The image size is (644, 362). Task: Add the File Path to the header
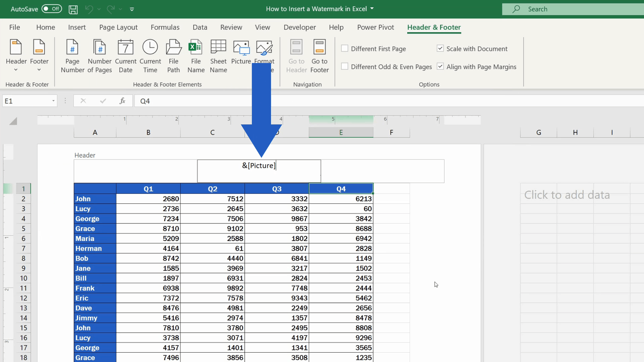173,55
